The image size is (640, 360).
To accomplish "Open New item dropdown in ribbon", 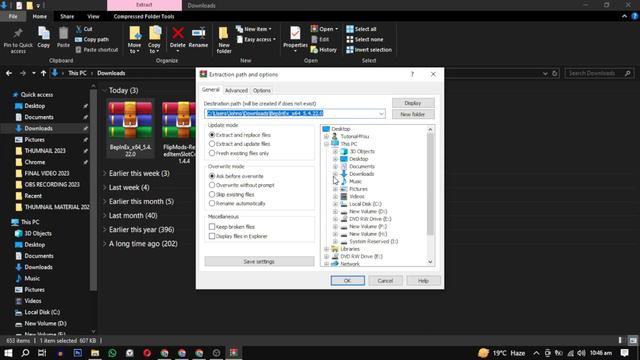I will coord(253,29).
